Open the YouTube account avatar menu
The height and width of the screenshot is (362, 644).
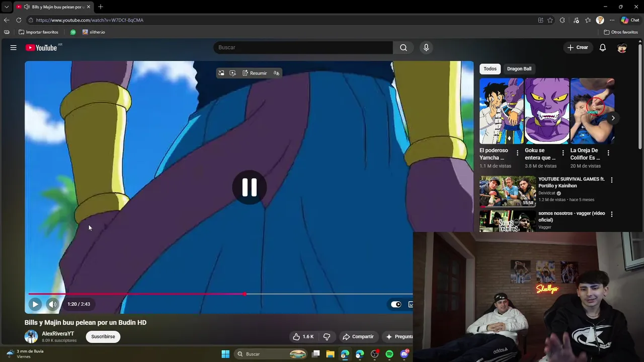(x=622, y=47)
